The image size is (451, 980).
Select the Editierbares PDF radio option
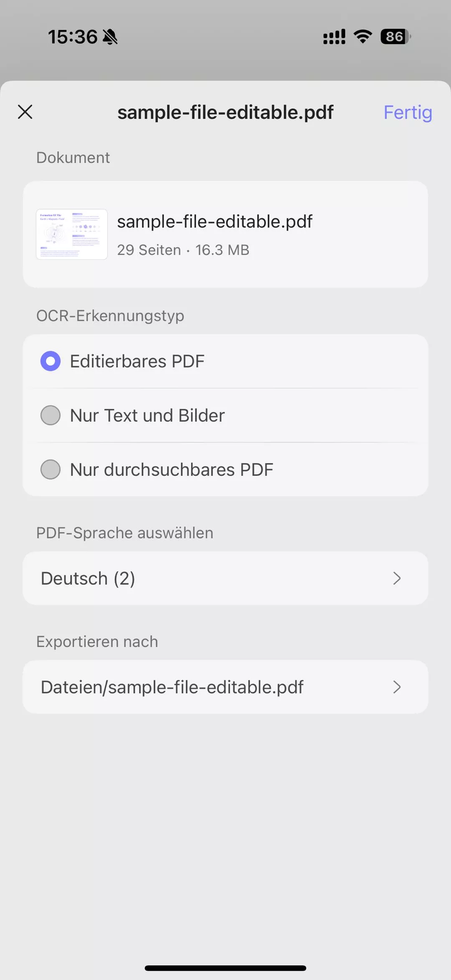(x=51, y=361)
